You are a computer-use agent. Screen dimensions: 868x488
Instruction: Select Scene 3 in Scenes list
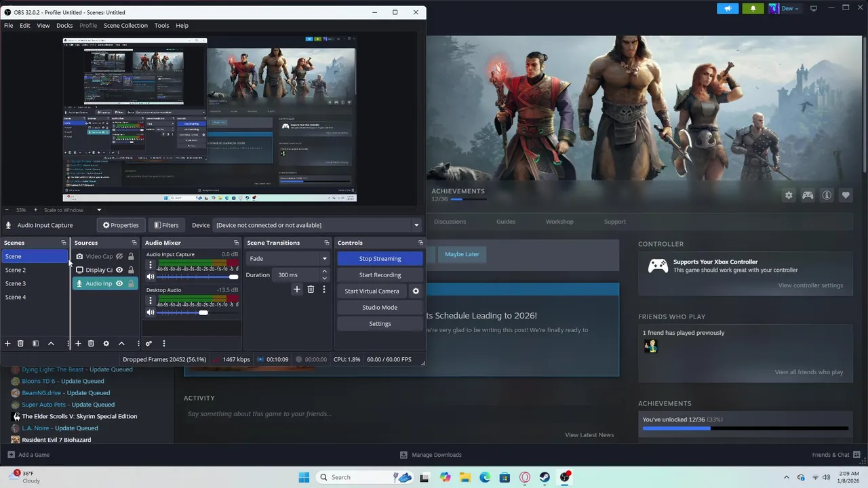click(x=35, y=283)
